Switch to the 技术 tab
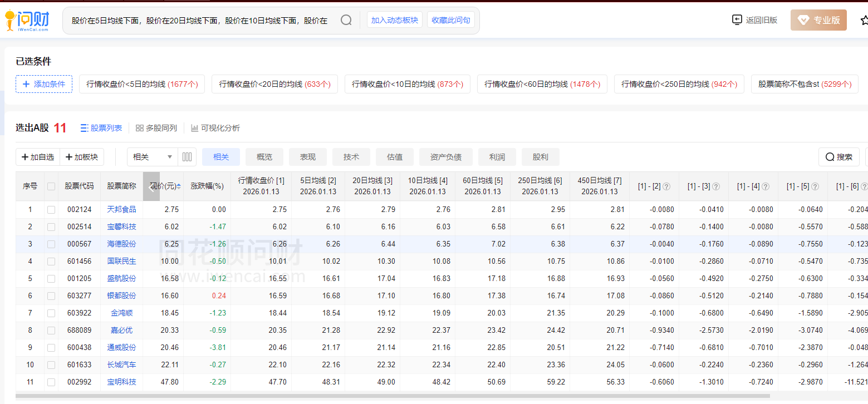The width and height of the screenshot is (868, 404). [351, 157]
